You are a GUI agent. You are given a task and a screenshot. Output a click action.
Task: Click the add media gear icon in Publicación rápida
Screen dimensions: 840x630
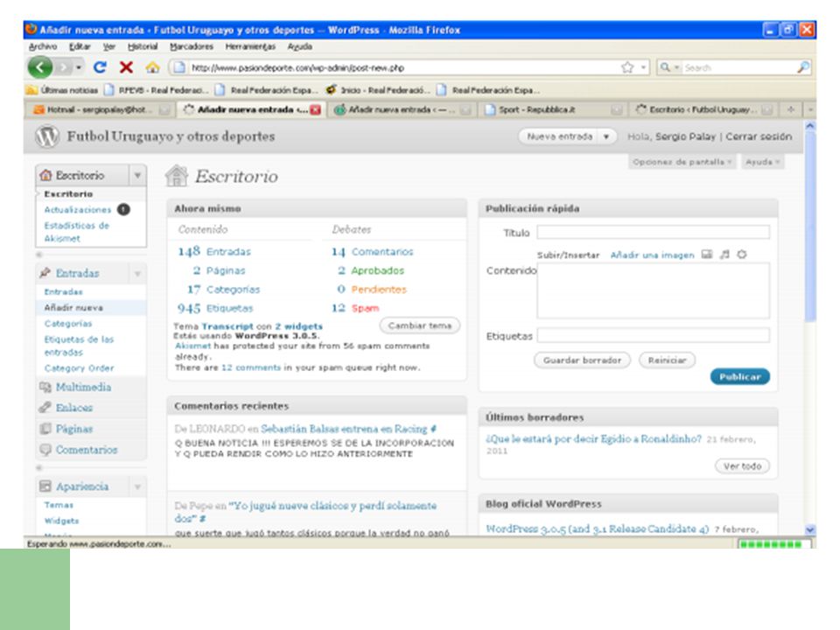point(741,255)
